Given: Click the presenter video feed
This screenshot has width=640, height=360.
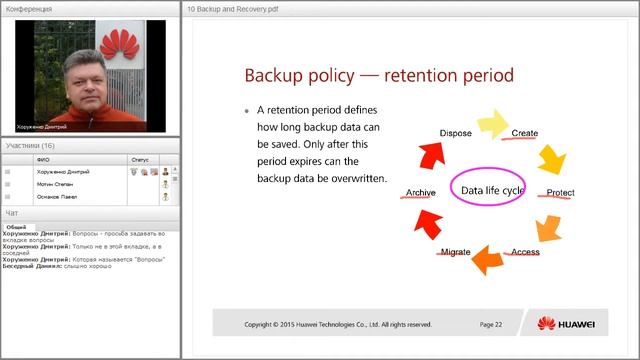Looking at the screenshot, I should pos(90,76).
